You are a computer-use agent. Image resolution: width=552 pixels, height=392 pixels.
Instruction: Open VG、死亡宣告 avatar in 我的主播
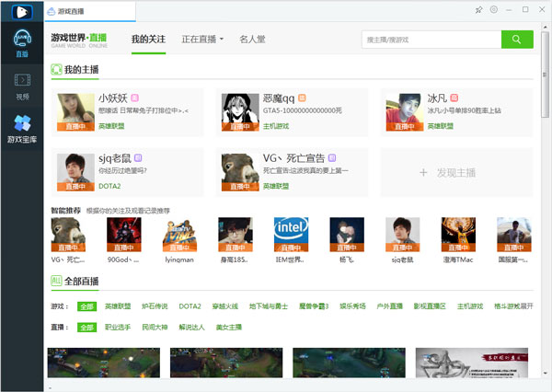(240, 172)
